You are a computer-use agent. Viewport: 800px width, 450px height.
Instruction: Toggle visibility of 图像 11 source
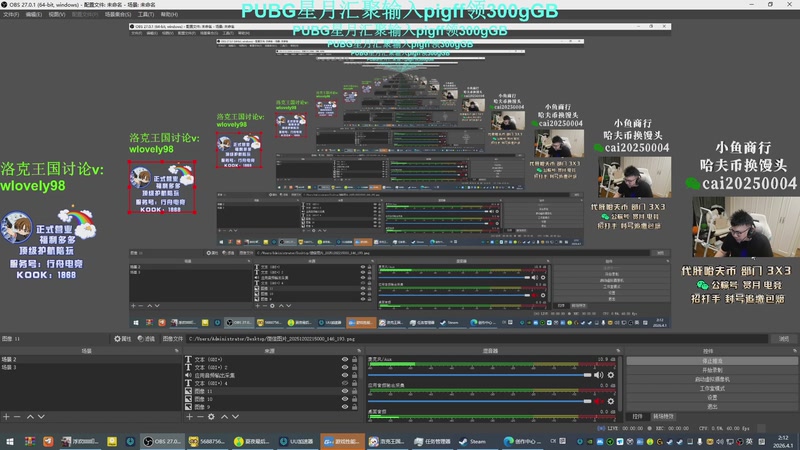point(345,391)
